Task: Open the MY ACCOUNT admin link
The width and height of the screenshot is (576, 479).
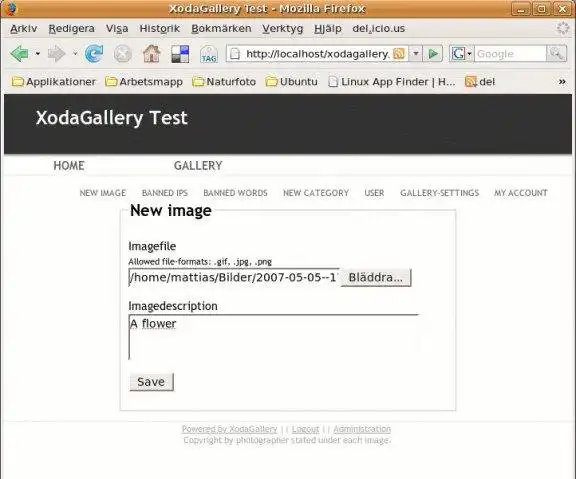Action: tap(521, 193)
